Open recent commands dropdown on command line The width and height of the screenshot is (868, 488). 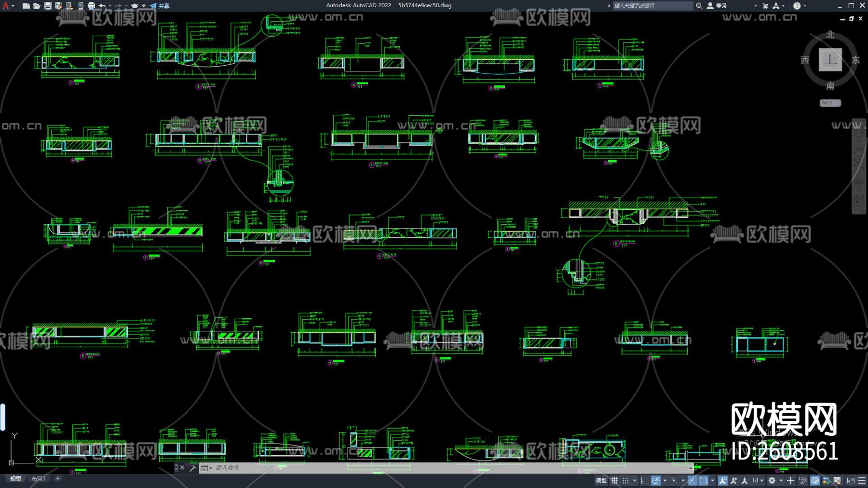(x=206, y=468)
